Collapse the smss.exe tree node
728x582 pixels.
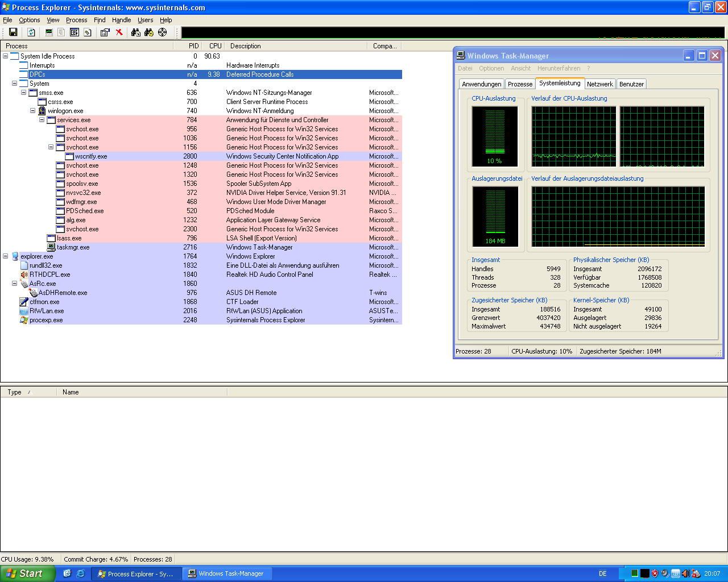point(24,93)
